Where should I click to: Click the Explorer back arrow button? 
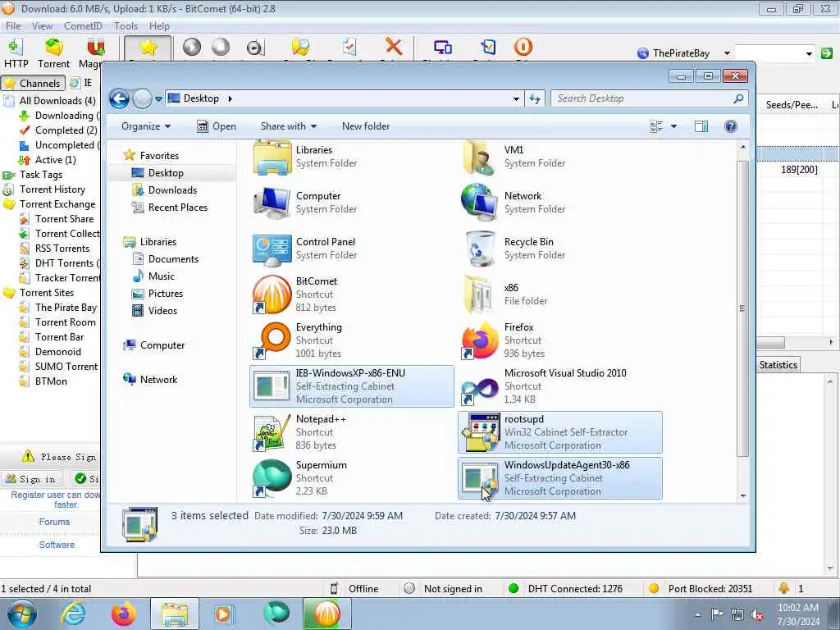point(120,98)
